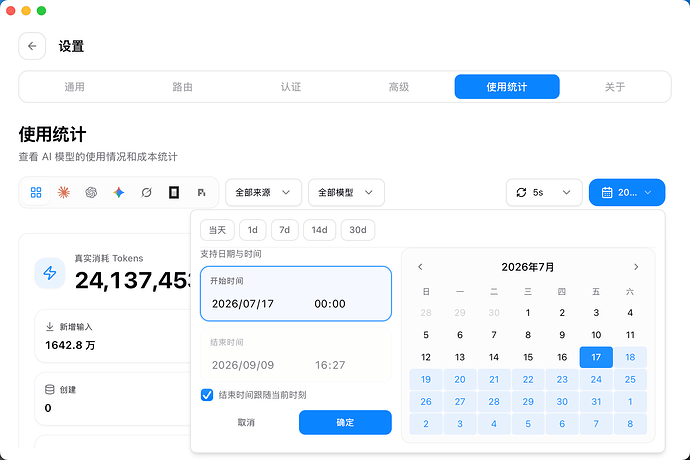The image size is (690, 460).
Task: Open the 全部来源 source dropdown
Action: click(264, 192)
